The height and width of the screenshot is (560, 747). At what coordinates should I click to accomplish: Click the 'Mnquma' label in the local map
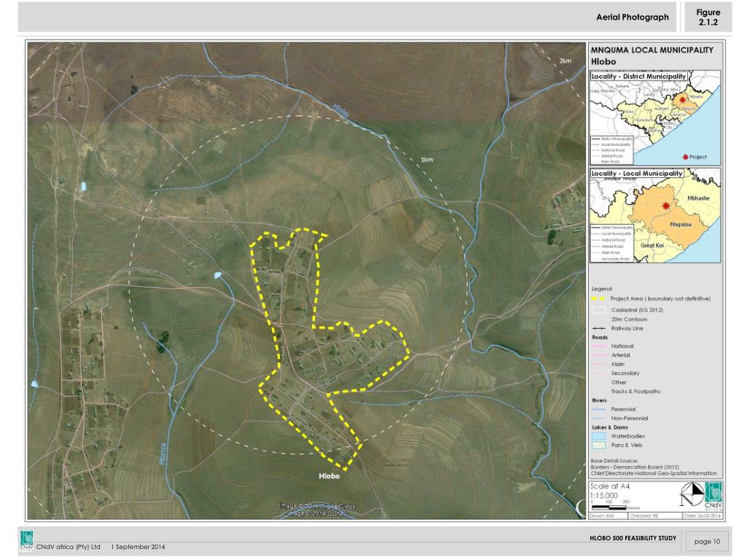point(681,225)
